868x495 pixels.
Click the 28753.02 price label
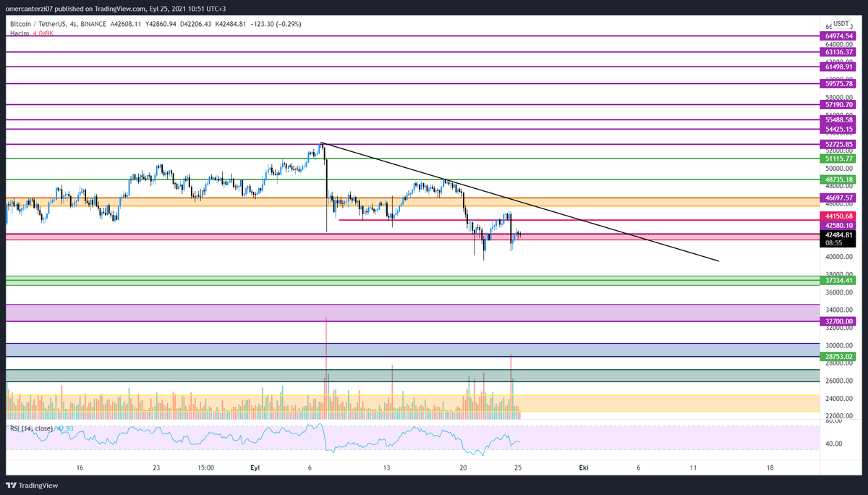coord(840,357)
